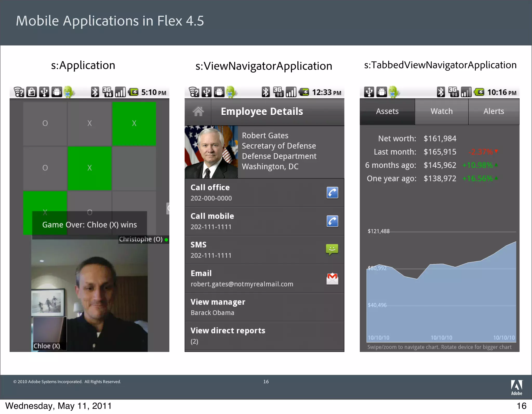The width and height of the screenshot is (532, 414).
Task: Tap the Last month $165,915 value
Action: [440, 152]
